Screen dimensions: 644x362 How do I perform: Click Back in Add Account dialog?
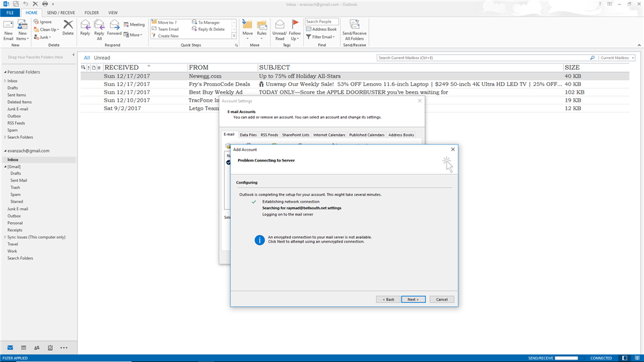click(x=388, y=299)
